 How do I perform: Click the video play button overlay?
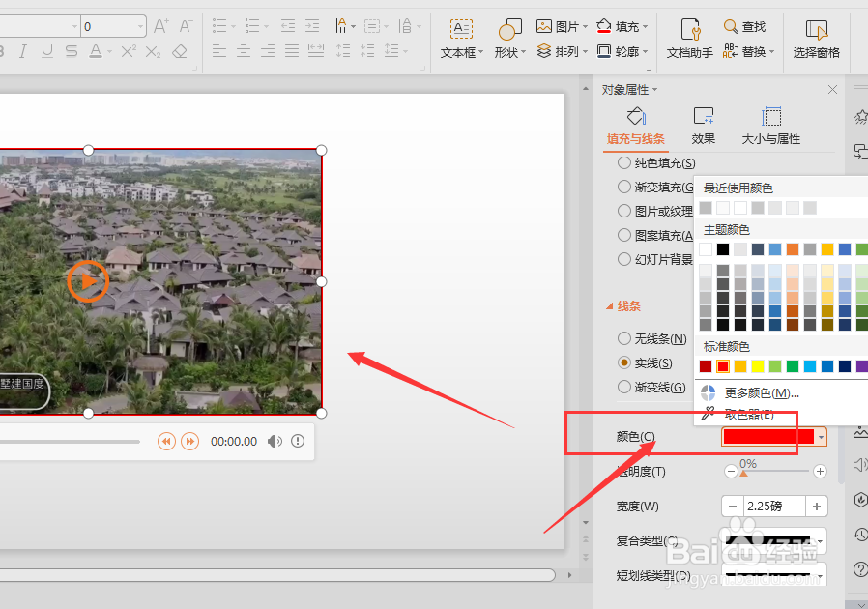[x=88, y=281]
